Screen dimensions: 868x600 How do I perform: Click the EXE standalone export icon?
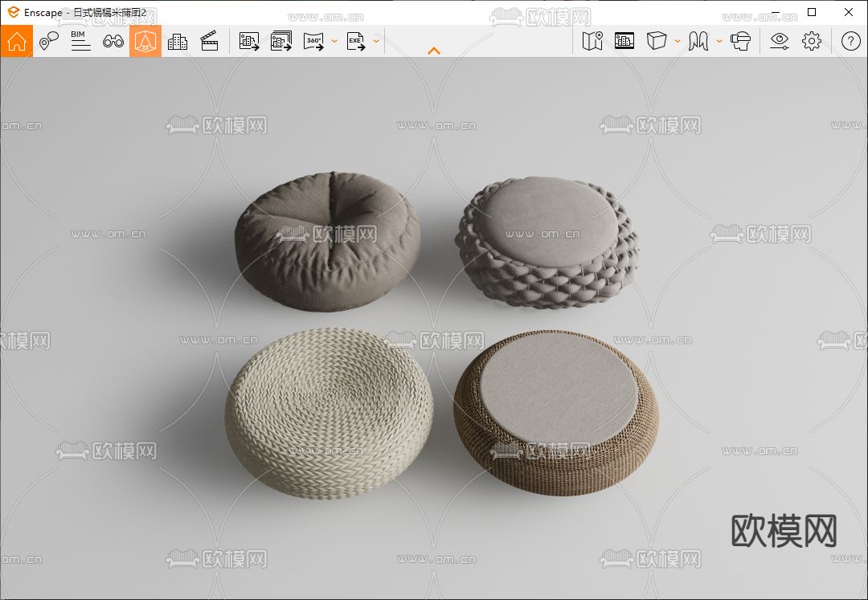[x=356, y=41]
